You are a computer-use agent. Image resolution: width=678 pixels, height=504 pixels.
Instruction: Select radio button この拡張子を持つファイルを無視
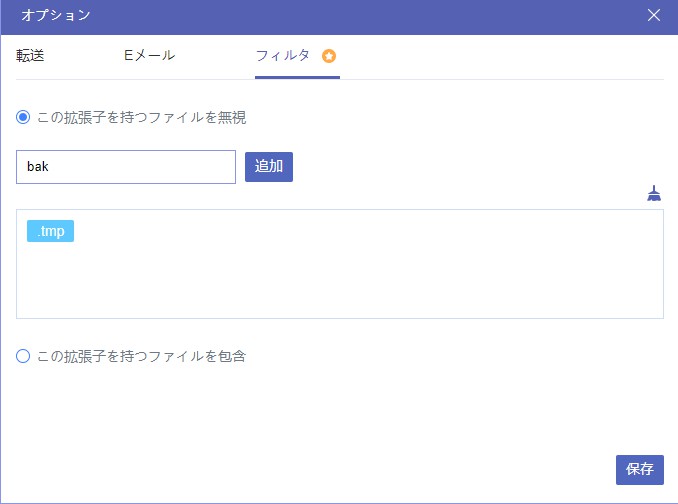click(23, 117)
